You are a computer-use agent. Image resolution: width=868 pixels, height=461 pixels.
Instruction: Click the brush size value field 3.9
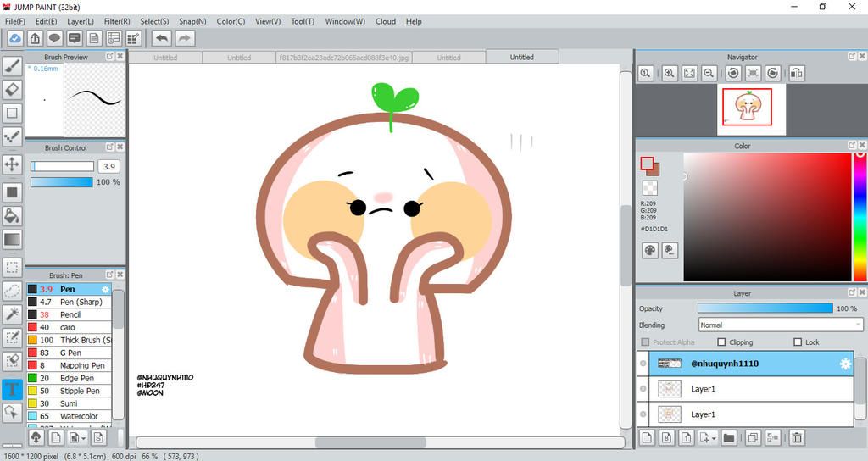click(x=109, y=166)
